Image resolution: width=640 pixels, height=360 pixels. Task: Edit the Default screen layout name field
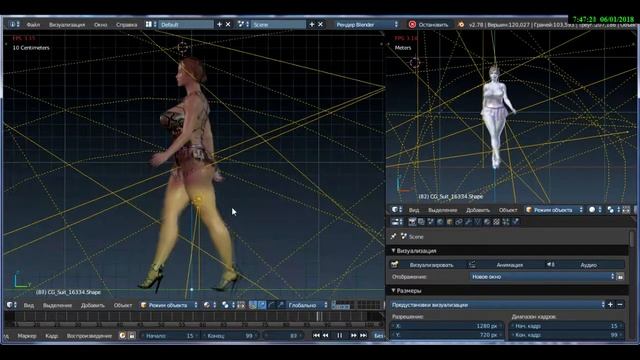(x=186, y=24)
